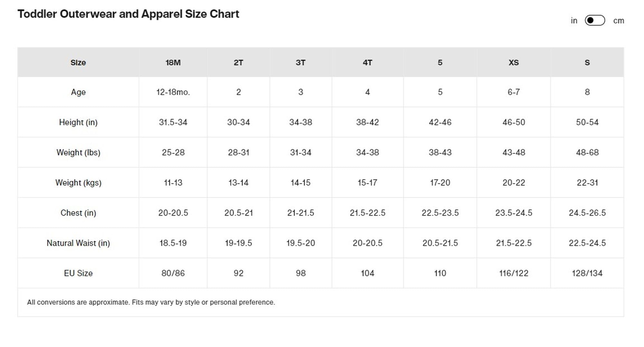
Task: Click the Toddler Outerwear and Apparel Size Chart heading
Action: point(128,14)
